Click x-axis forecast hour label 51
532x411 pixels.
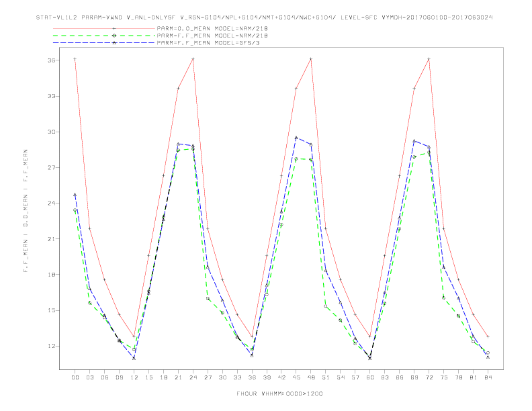[326, 377]
